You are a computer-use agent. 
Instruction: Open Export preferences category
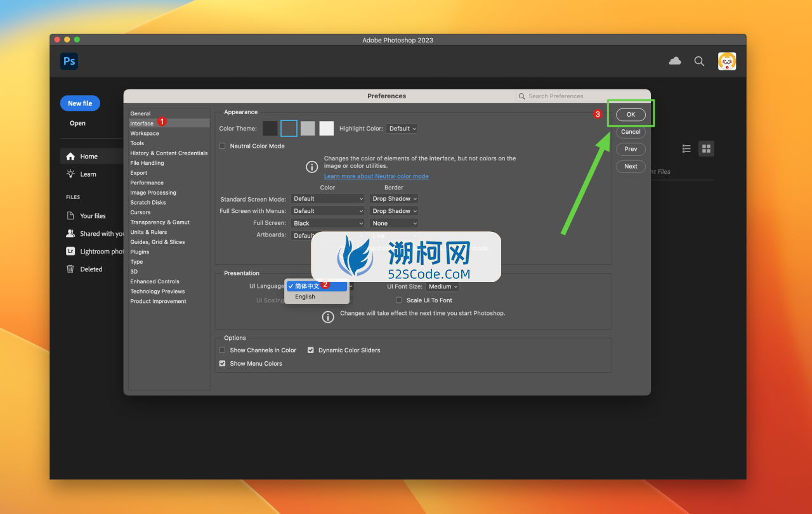click(169, 172)
